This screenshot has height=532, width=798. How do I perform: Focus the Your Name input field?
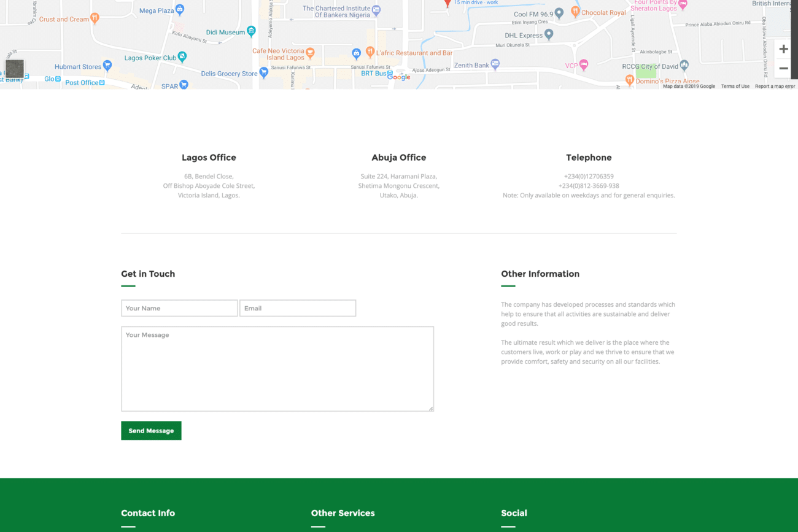179,308
